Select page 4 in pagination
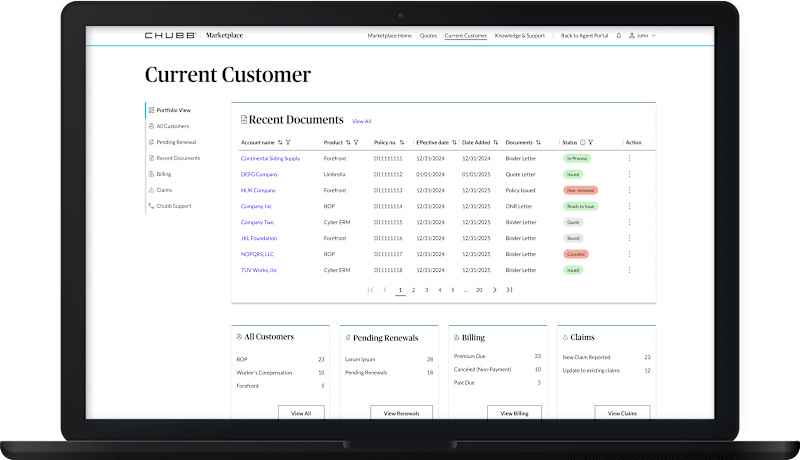Viewport: 800px width, 460px height. point(439,290)
